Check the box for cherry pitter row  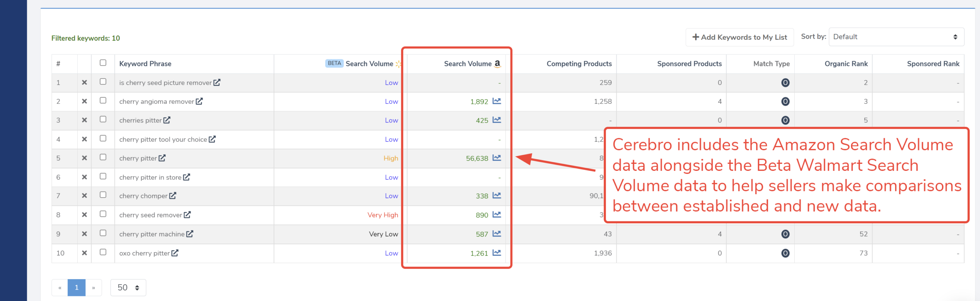click(x=103, y=157)
